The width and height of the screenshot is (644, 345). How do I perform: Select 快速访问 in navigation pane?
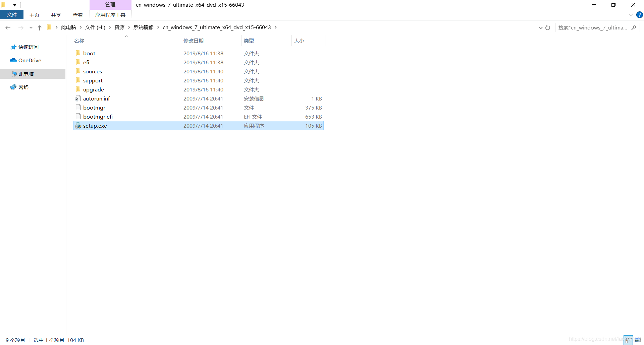(x=29, y=47)
